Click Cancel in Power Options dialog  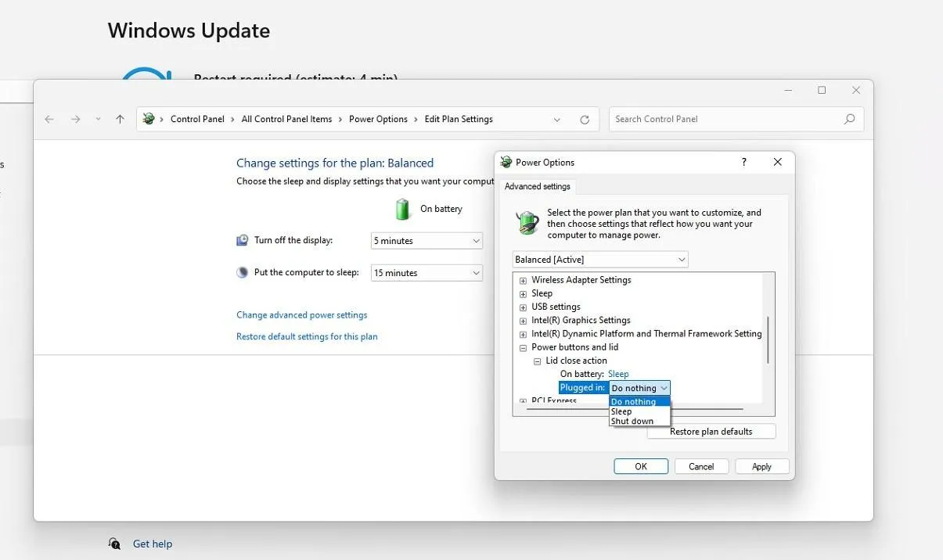click(701, 466)
